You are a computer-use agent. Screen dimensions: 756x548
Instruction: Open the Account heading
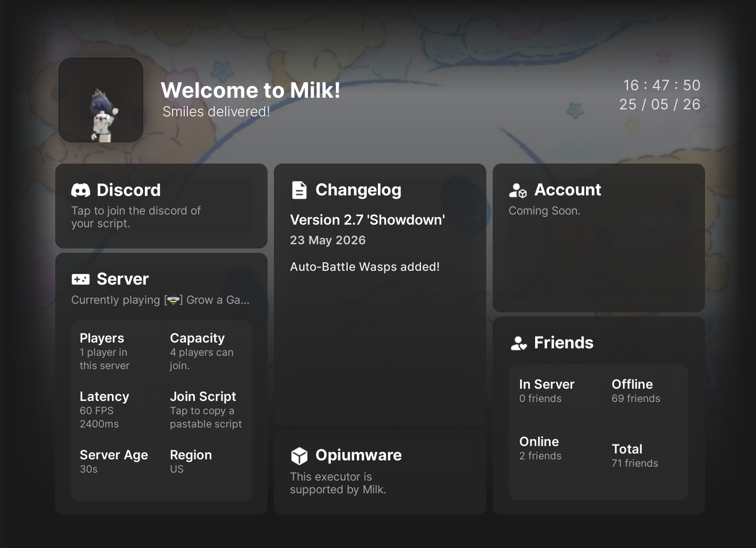(568, 190)
